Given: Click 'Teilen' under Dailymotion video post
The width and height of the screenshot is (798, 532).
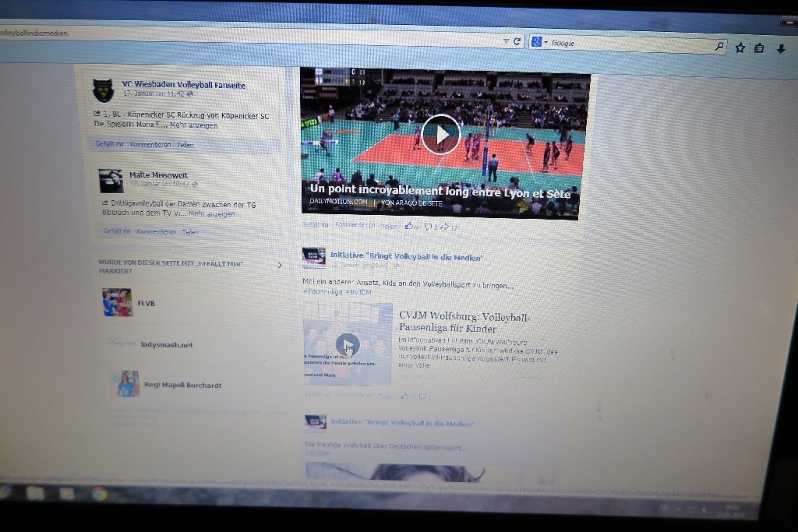Looking at the screenshot, I should point(390,227).
